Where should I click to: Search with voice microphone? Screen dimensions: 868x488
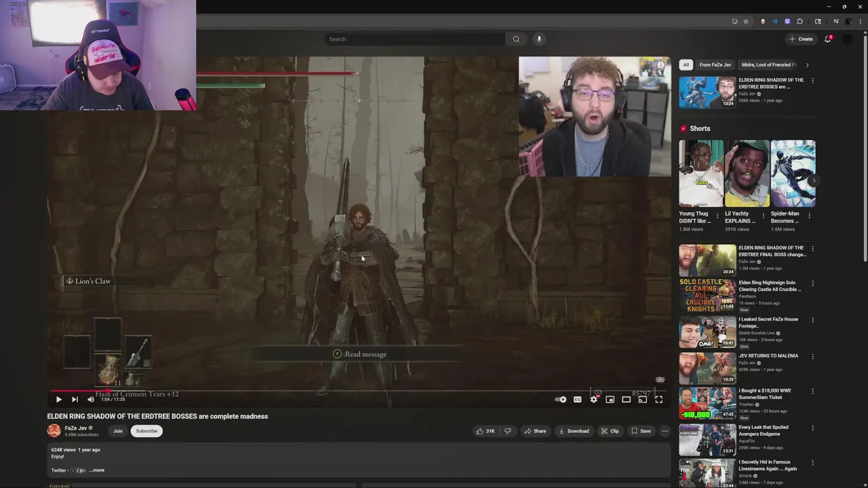(539, 39)
